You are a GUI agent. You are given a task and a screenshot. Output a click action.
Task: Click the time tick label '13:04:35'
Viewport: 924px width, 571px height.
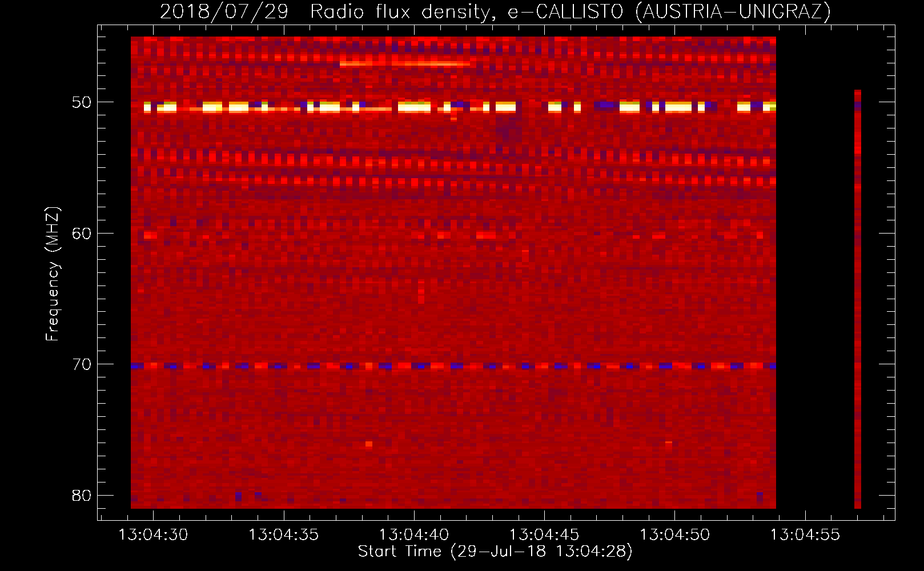pos(283,535)
